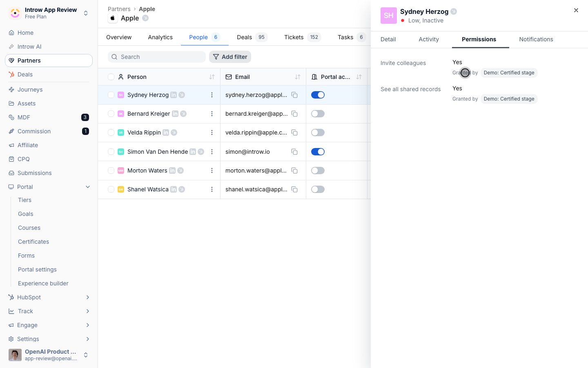Open the OpenAI Product account menu
The image size is (588, 368).
point(49,355)
